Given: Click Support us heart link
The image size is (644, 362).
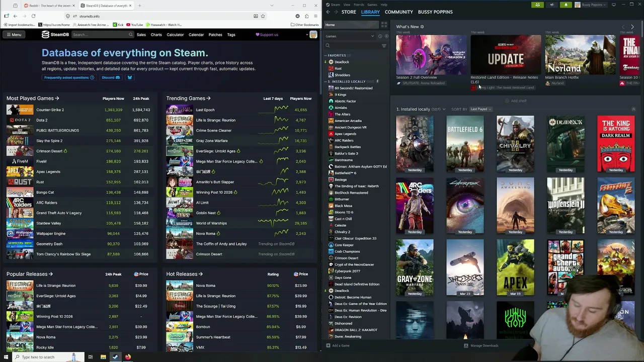Looking at the screenshot, I should point(267,35).
